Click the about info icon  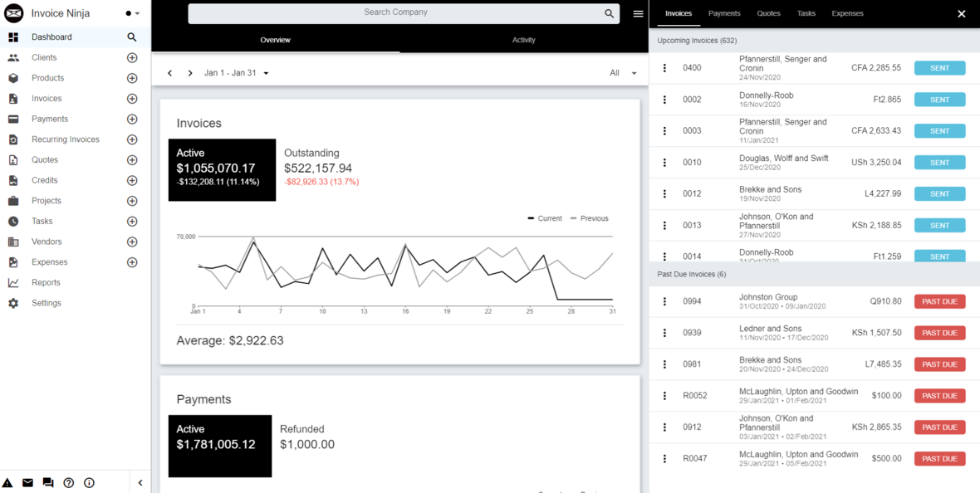click(x=89, y=482)
